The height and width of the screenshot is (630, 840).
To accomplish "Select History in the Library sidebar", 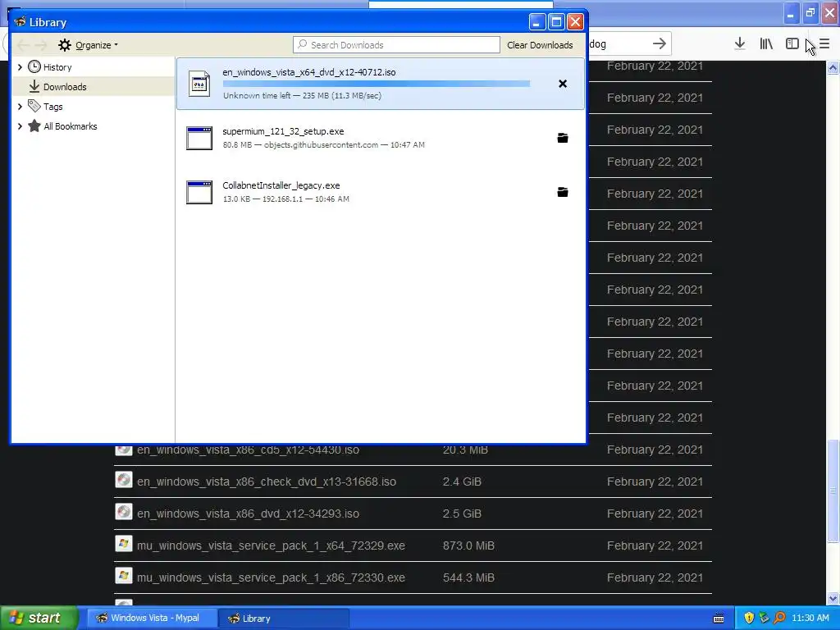I will click(57, 67).
